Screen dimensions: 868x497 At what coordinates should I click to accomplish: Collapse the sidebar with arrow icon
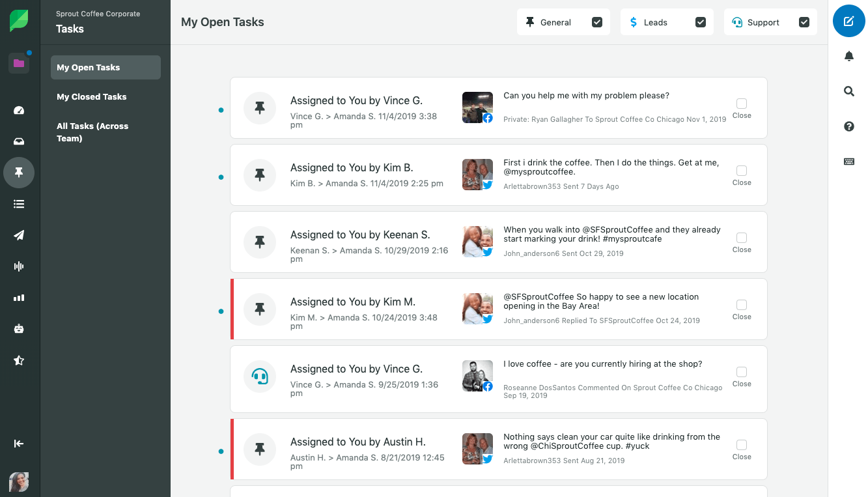(x=19, y=444)
